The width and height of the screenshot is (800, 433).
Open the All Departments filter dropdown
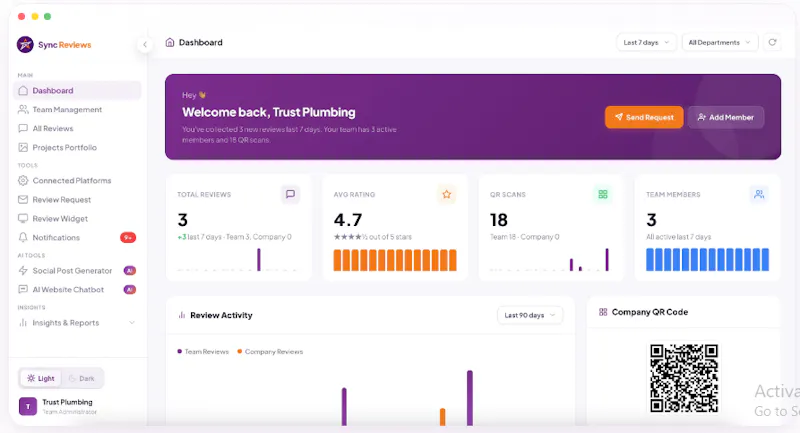(719, 42)
